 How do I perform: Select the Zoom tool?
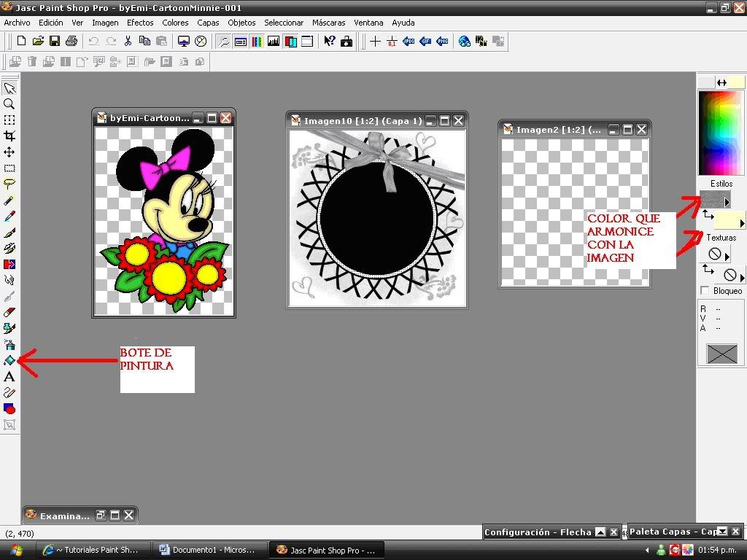coord(9,104)
